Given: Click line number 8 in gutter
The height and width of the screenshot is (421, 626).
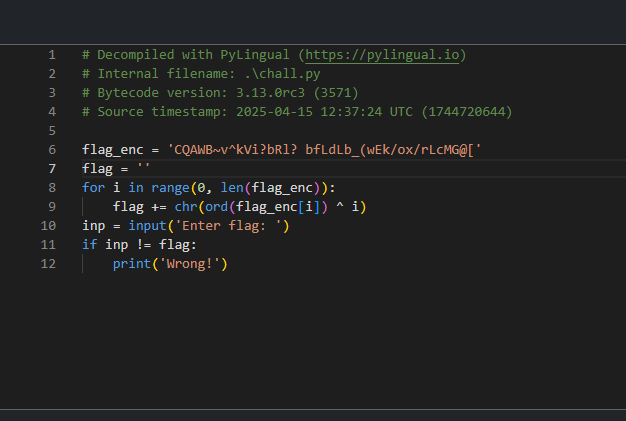Looking at the screenshot, I should (x=52, y=188).
